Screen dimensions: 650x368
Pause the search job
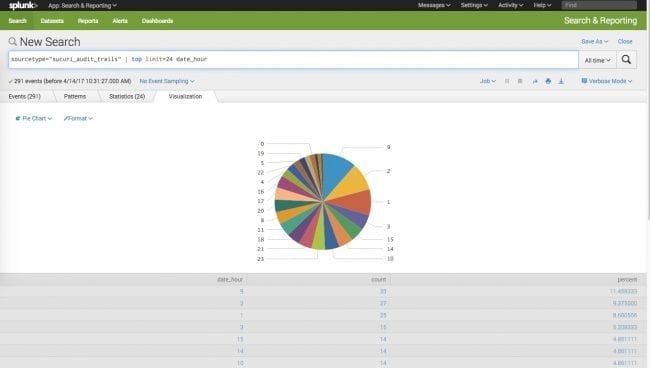pos(507,81)
